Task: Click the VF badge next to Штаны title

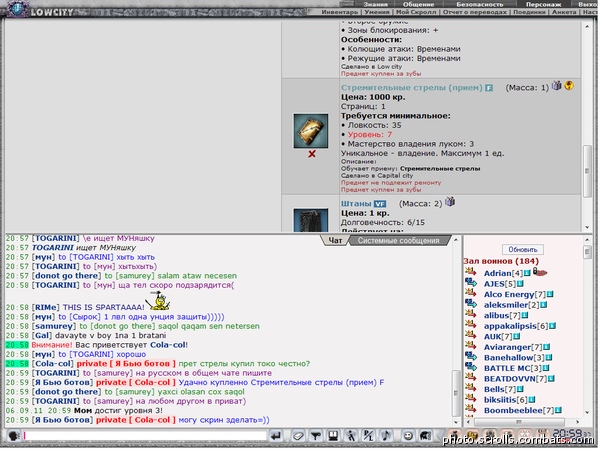Action: [x=380, y=204]
